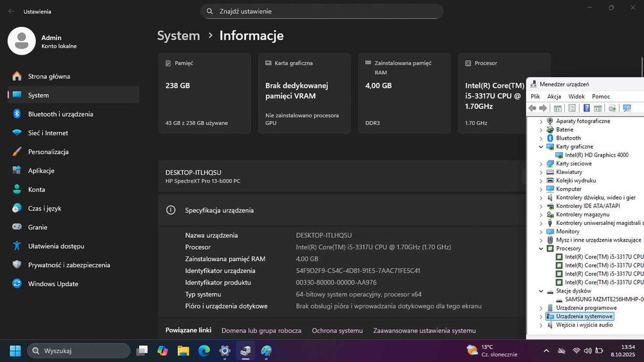This screenshot has width=644, height=362.
Task: Open Pomoc menu in Device Manager
Action: 601,97
